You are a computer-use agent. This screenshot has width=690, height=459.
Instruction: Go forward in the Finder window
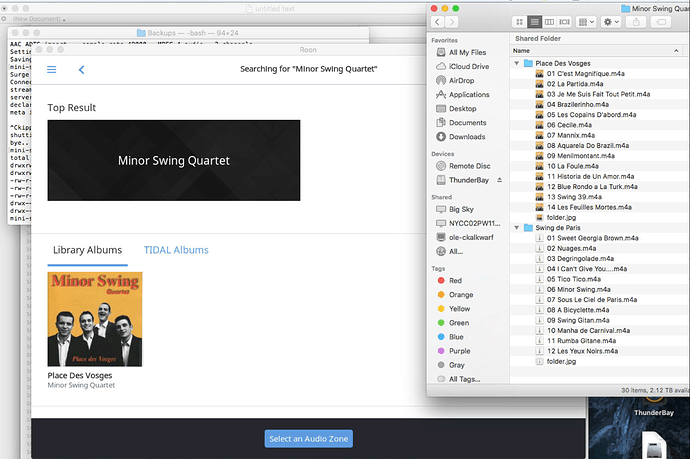point(451,22)
